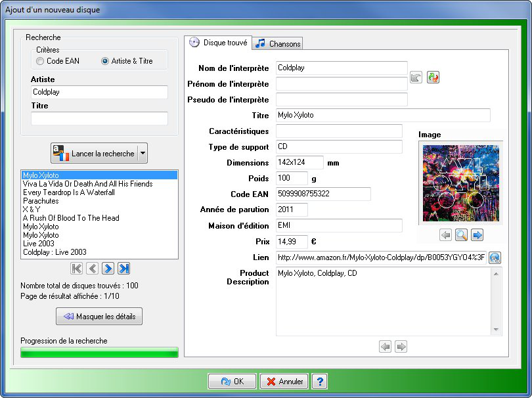Viewport: 532px width, 398px height.
Task: Click Lancer la recherche button
Action: click(x=95, y=153)
